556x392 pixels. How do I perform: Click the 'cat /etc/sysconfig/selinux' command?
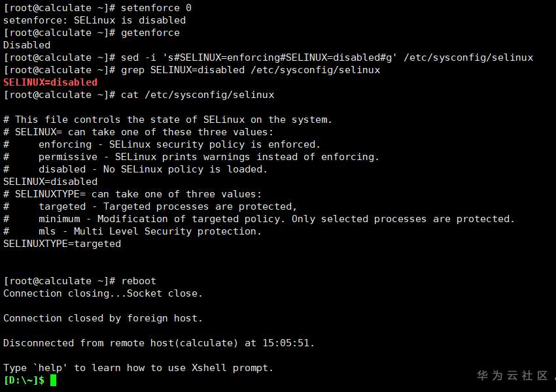(198, 95)
